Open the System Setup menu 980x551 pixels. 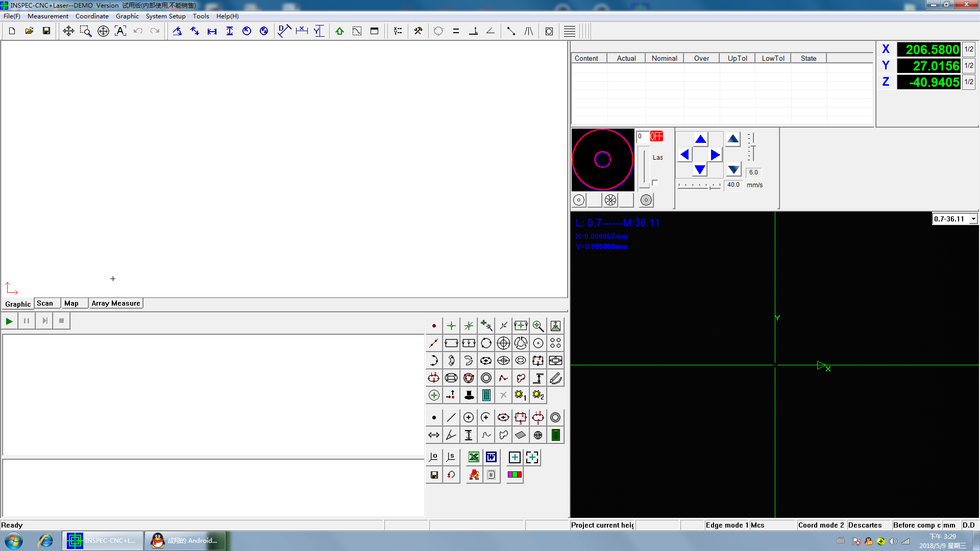point(165,16)
